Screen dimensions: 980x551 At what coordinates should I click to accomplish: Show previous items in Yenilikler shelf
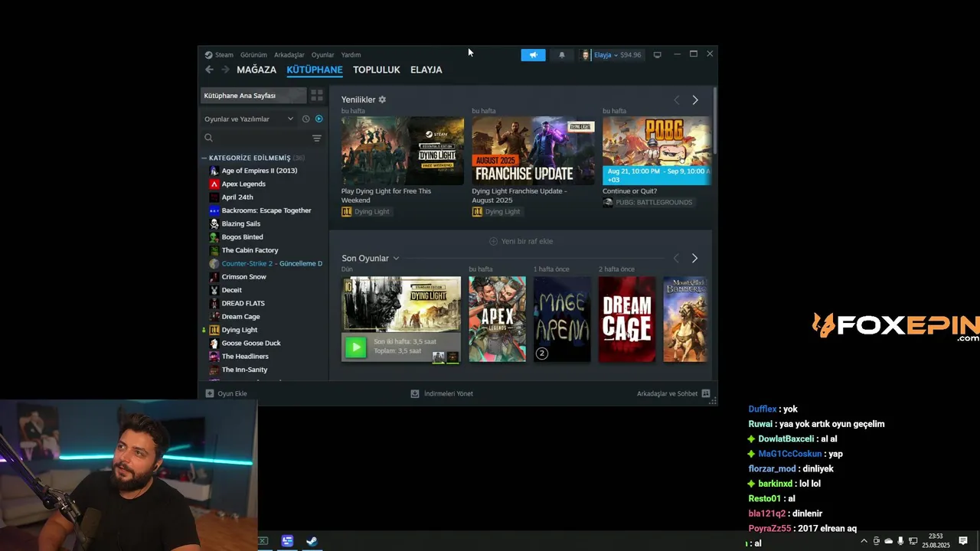tap(676, 100)
